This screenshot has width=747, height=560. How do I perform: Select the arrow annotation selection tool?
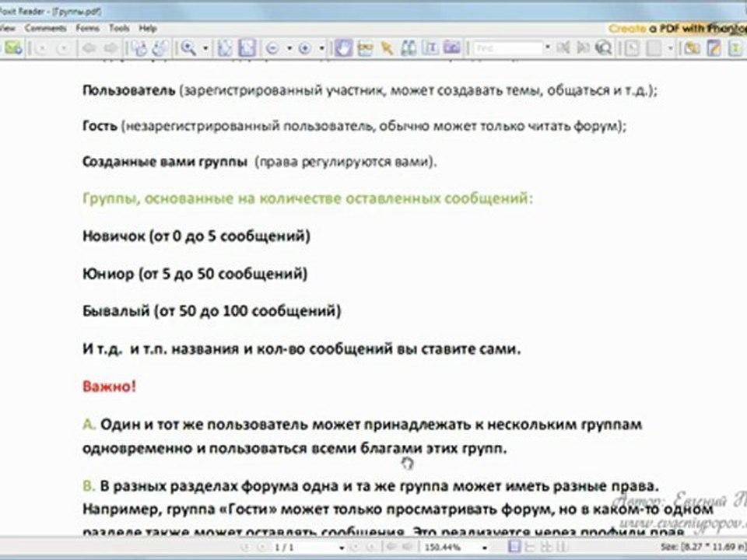[387, 47]
